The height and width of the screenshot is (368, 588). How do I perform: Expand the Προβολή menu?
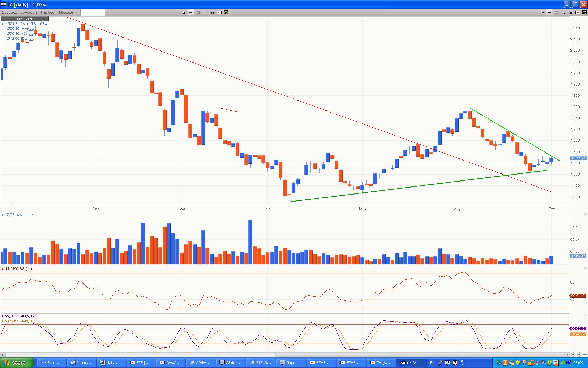point(66,12)
